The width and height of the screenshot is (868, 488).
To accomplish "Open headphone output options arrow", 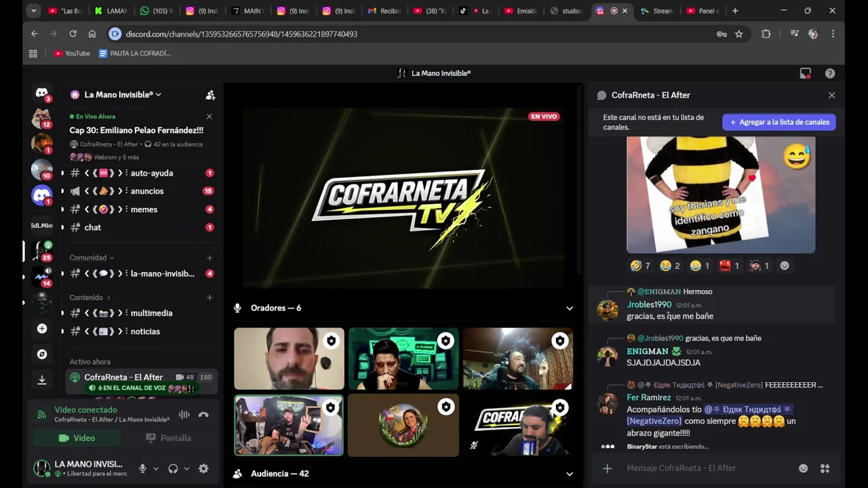I will [186, 468].
